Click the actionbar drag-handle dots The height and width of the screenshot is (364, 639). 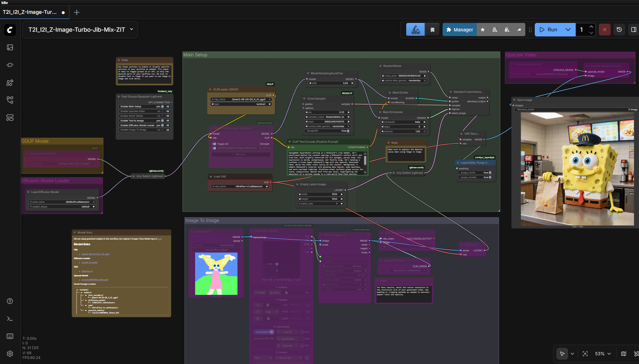click(530, 30)
